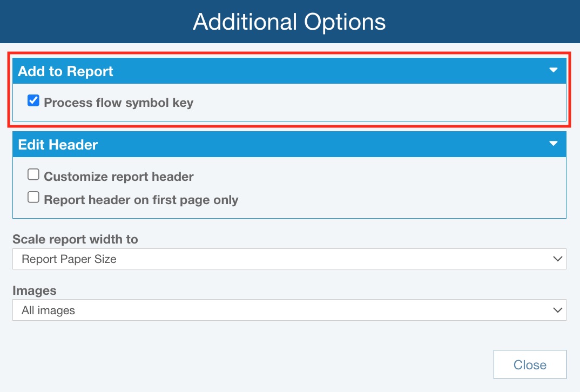Toggle the Edit Header section title
Screen dimensions: 580x392
pyautogui.click(x=58, y=145)
